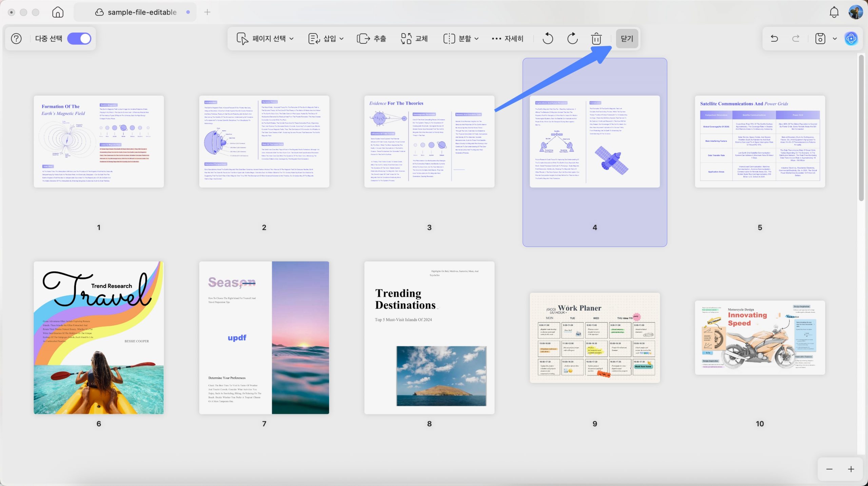The height and width of the screenshot is (486, 868).
Task: Open the 삽입 insert dropdown
Action: [x=326, y=39]
